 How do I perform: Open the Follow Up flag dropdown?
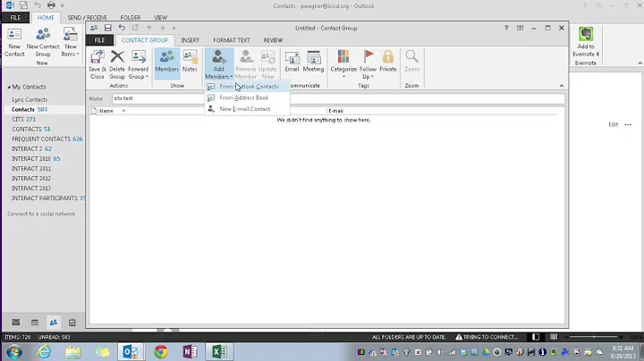point(368,64)
